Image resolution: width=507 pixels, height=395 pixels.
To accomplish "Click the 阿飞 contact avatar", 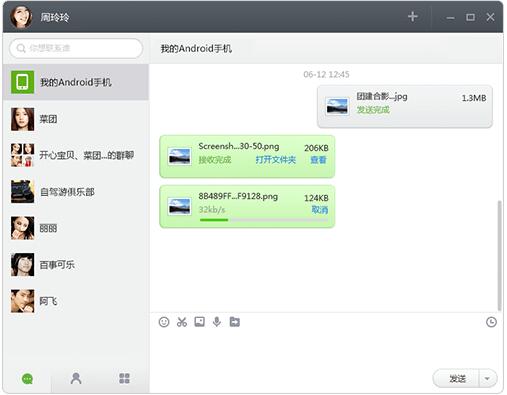I will [x=22, y=301].
